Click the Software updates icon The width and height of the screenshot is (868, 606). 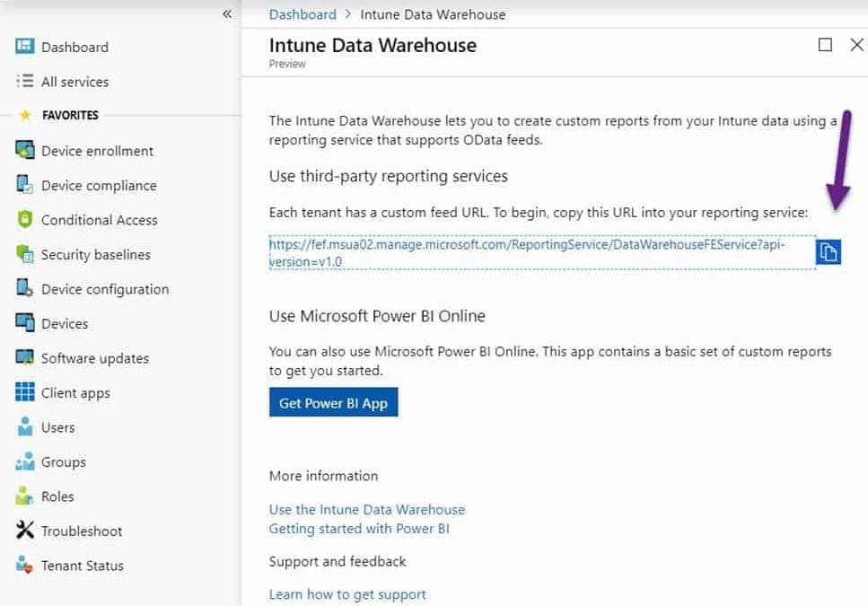25,357
